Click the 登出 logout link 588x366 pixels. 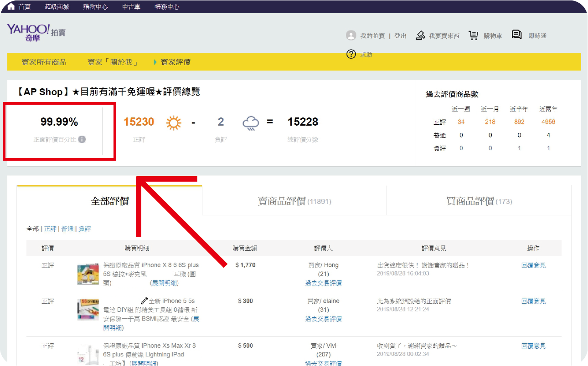pyautogui.click(x=400, y=36)
